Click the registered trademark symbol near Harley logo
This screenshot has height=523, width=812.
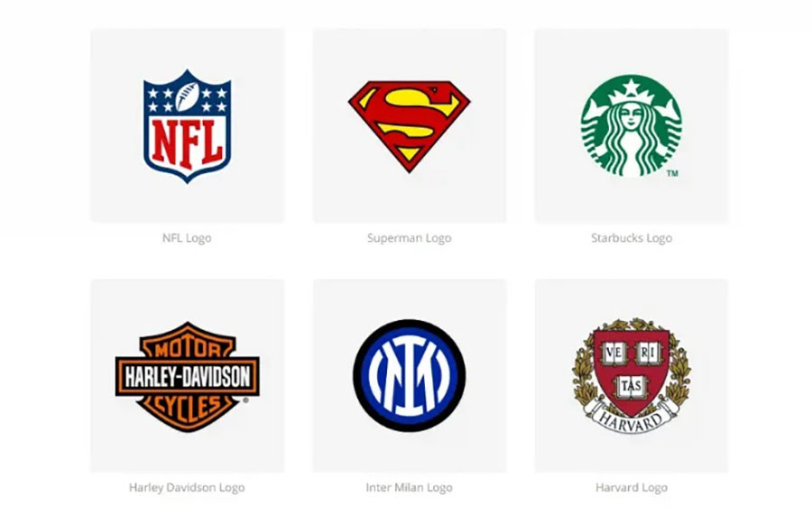click(x=245, y=400)
